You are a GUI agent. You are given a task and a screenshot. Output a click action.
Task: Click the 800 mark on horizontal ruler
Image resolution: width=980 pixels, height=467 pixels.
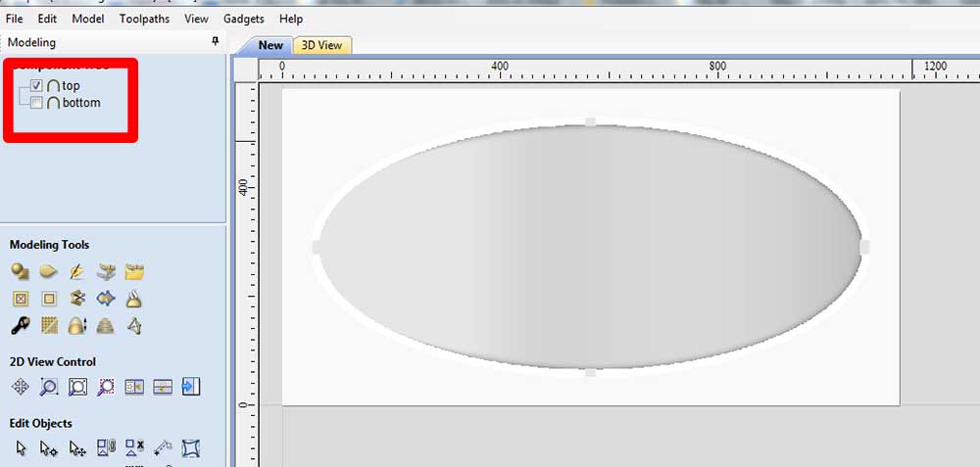click(x=717, y=67)
